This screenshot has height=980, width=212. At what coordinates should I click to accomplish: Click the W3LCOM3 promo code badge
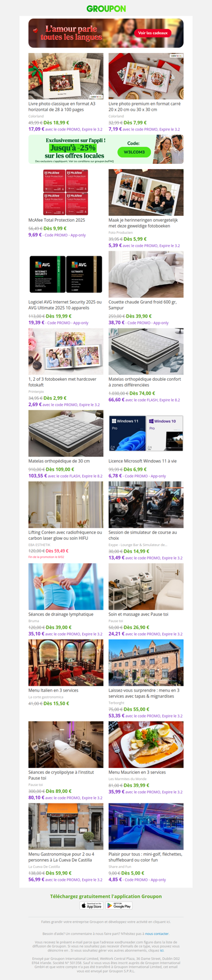point(134,152)
